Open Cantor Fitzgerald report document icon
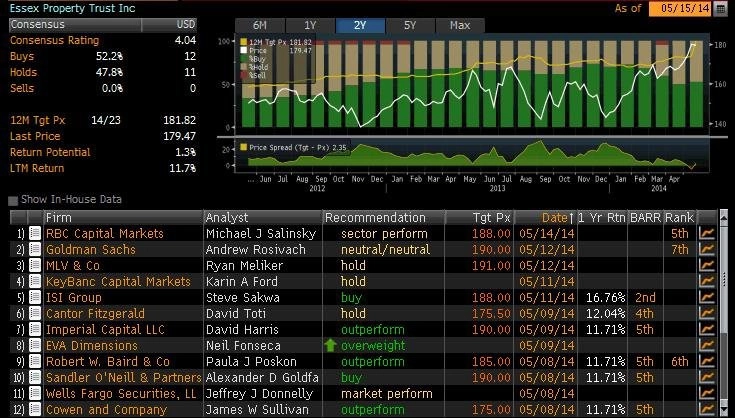 [35, 313]
